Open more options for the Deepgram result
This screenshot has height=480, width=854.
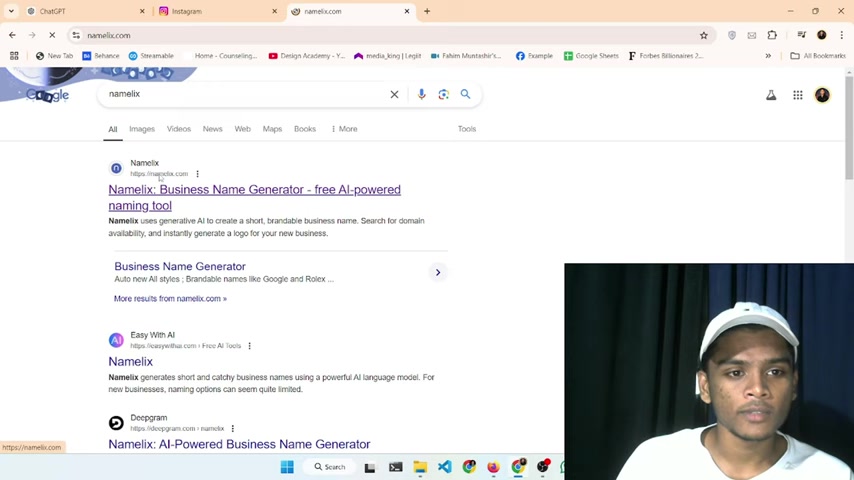[233, 429]
